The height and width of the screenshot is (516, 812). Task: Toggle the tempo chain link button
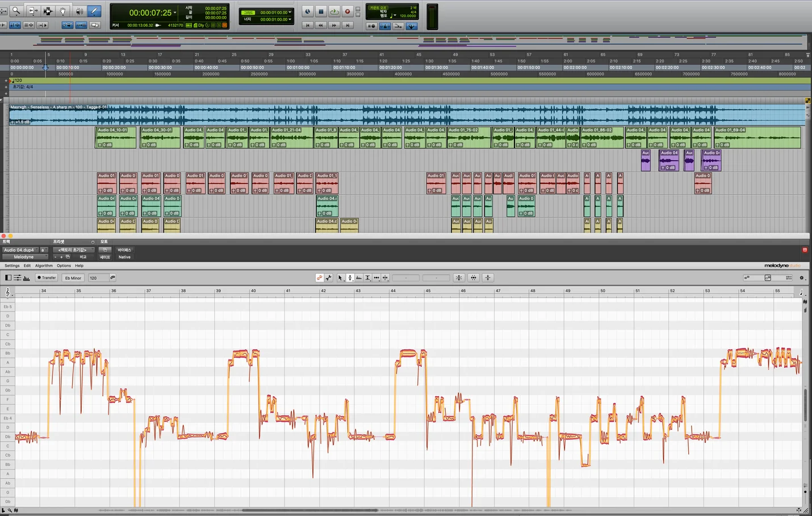click(112, 278)
